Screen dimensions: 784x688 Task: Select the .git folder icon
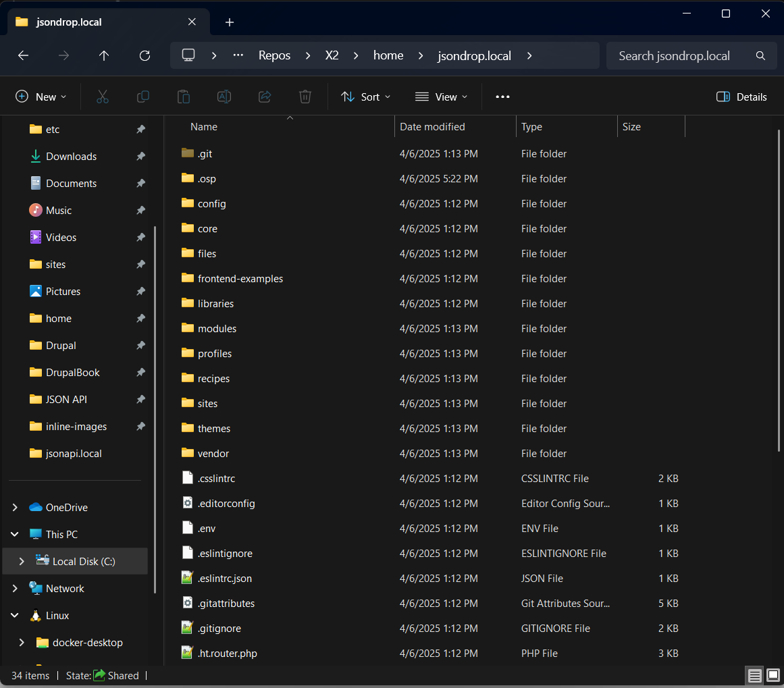point(188,153)
